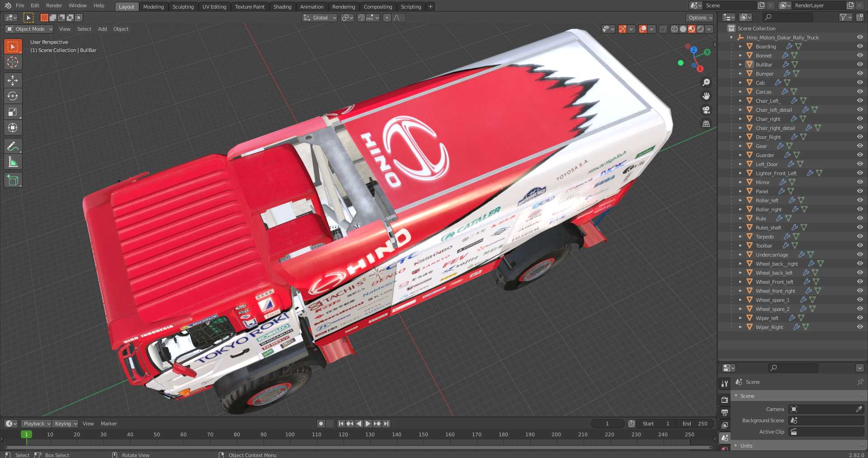
Task: Open the Keying dropdown in timeline
Action: click(65, 424)
